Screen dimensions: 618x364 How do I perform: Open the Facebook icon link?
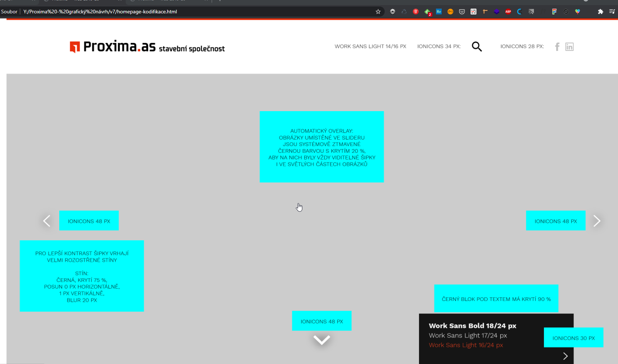coord(557,47)
